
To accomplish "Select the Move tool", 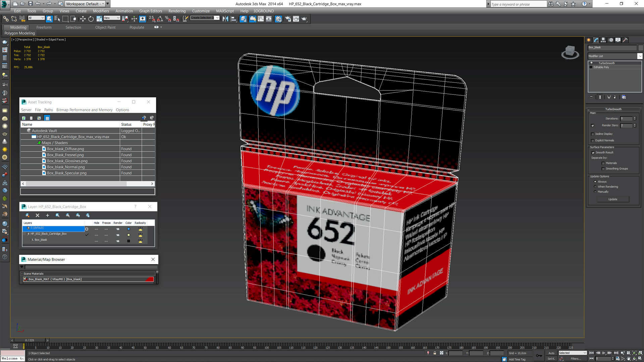I will pos(83,19).
